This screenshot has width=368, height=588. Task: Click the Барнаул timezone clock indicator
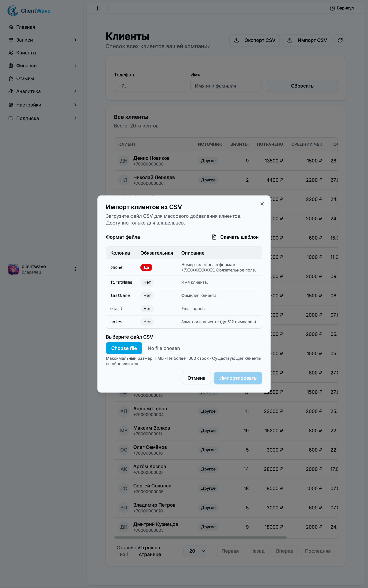[x=342, y=8]
